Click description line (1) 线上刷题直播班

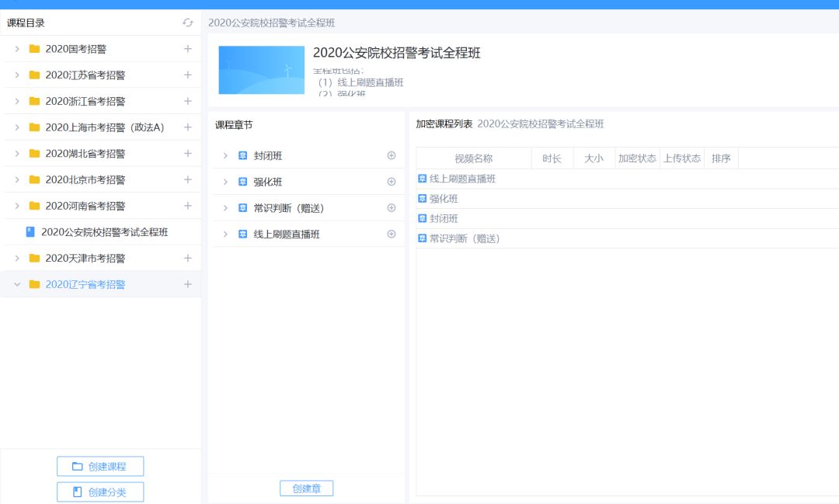click(x=360, y=82)
